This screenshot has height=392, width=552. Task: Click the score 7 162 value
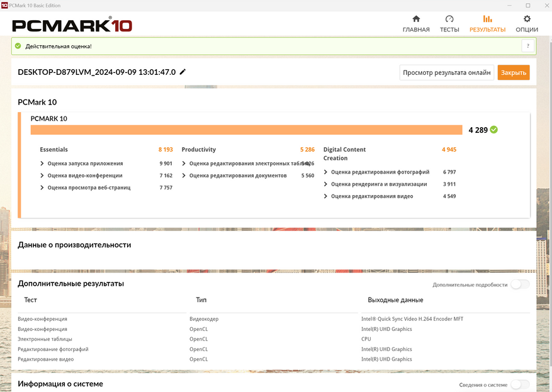166,176
